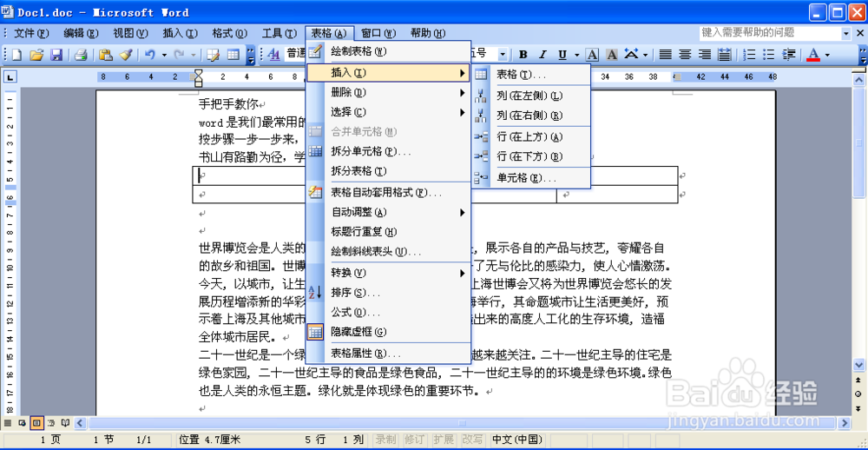This screenshot has height=450, width=868.
Task: Open the Character Scaling dropdown arrow
Action: click(646, 55)
